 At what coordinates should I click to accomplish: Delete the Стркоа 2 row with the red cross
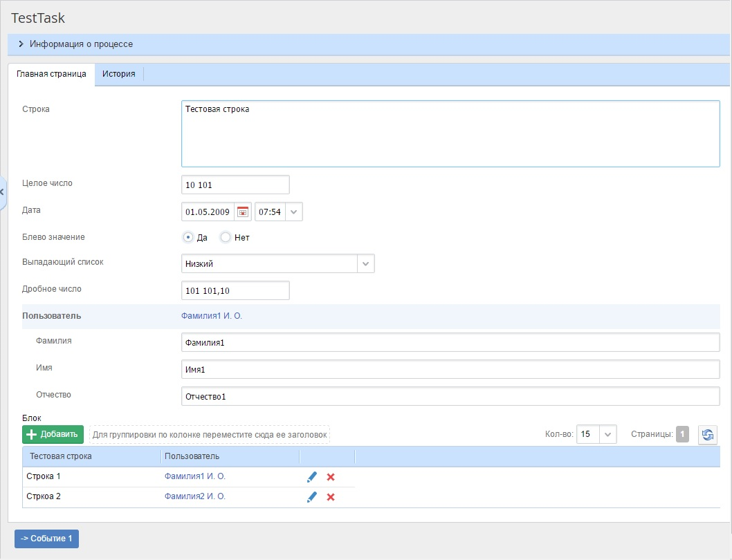[331, 497]
